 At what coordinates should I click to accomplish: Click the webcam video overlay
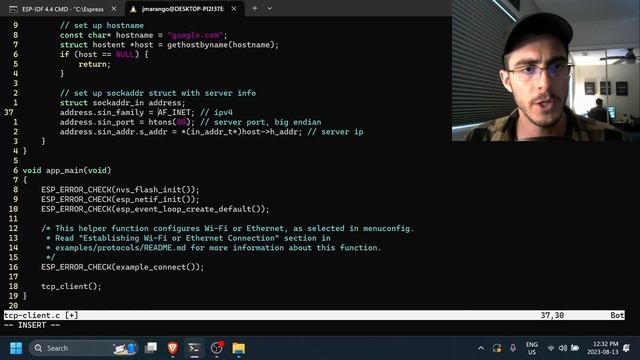(x=546, y=71)
